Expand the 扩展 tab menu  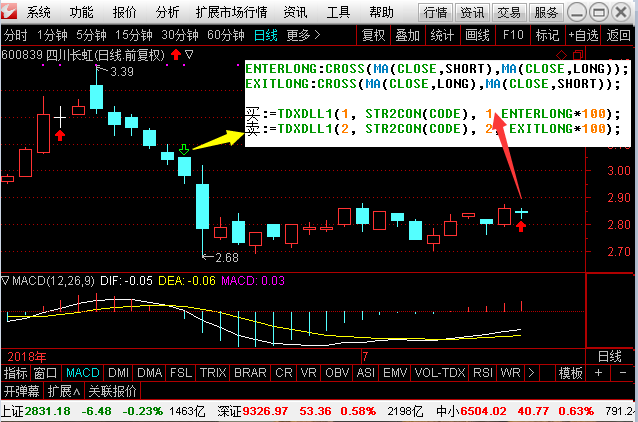point(64,390)
